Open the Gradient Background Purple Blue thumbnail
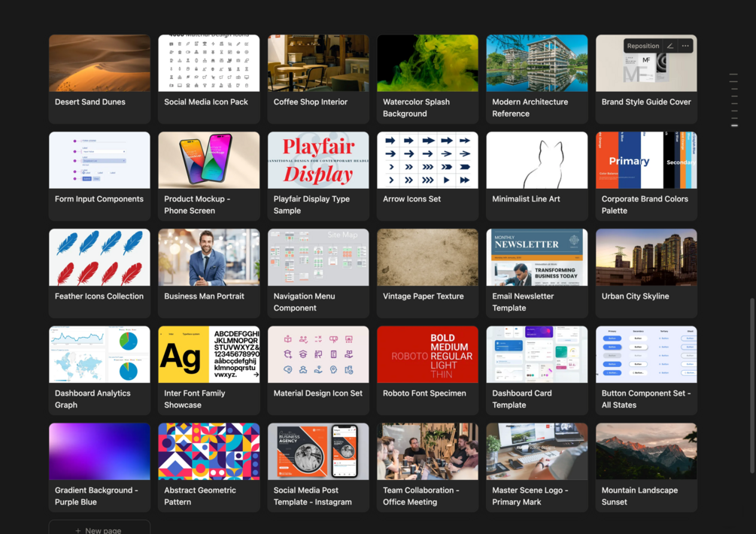This screenshot has width=756, height=534. click(x=99, y=451)
